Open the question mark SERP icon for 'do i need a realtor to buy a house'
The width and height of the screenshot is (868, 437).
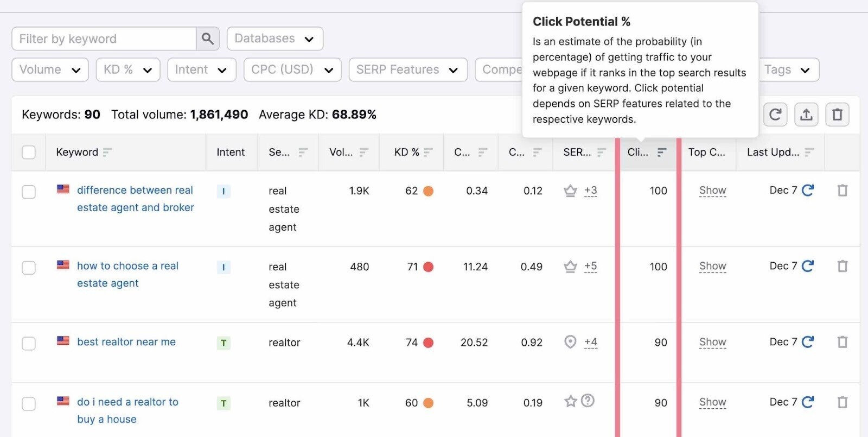[x=588, y=401]
